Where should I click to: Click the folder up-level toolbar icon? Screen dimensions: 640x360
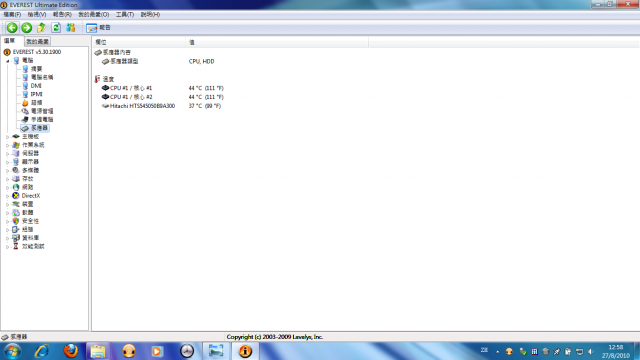pyautogui.click(x=41, y=28)
